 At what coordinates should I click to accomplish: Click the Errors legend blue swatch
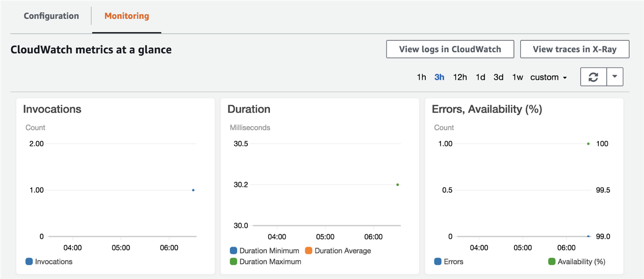(438, 262)
